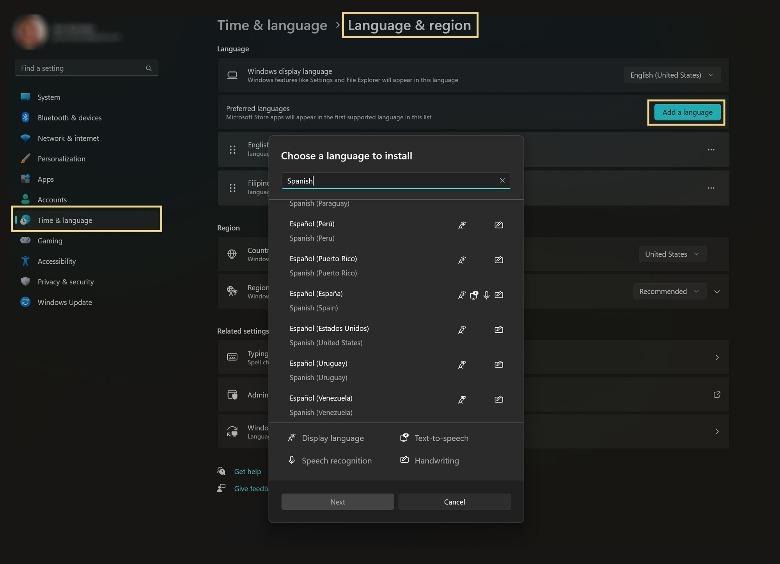Click Cancel in the language dialog
Viewport: 780px width, 564px height.
pyautogui.click(x=454, y=502)
